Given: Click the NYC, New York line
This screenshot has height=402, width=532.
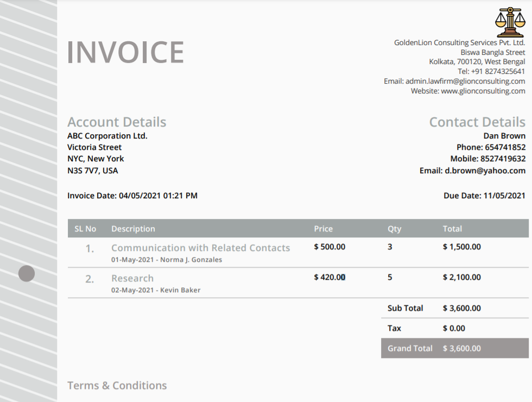Looking at the screenshot, I should pyautogui.click(x=96, y=159).
